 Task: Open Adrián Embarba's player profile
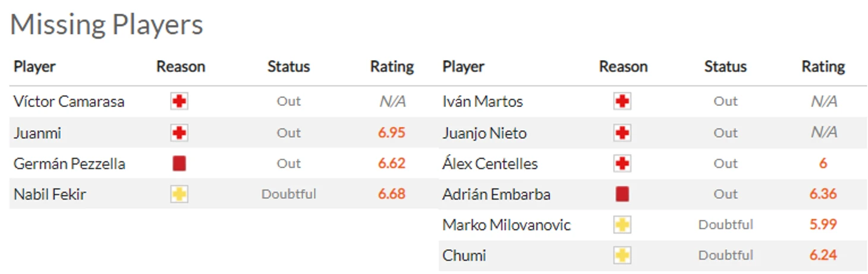[496, 194]
